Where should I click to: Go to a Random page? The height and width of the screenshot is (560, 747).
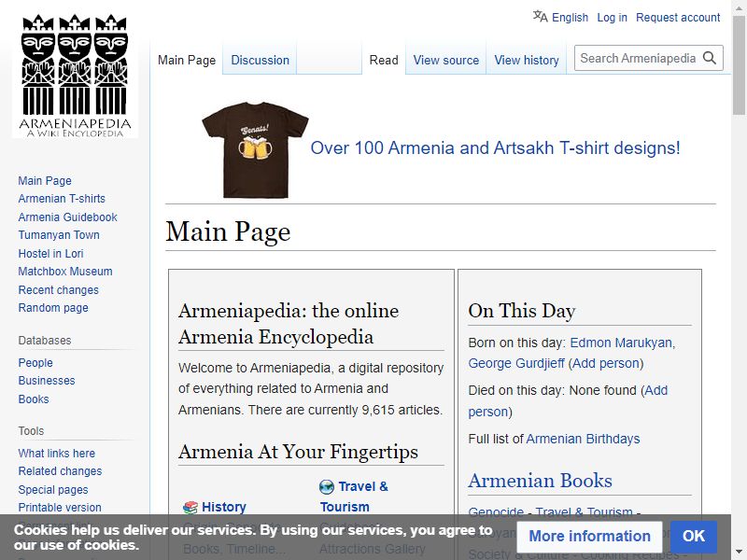pos(53,308)
